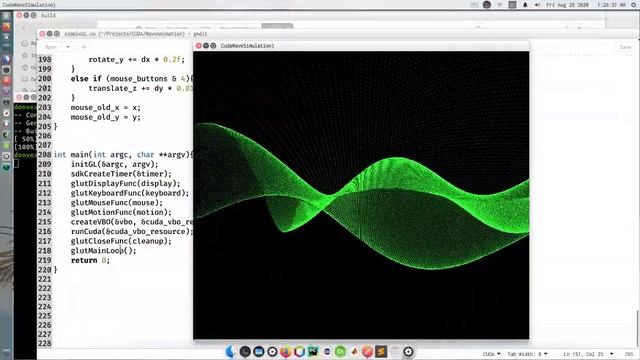Click the line sdkCreateTimer(&timer);
Image resolution: width=640 pixels, height=360 pixels.
click(x=121, y=174)
